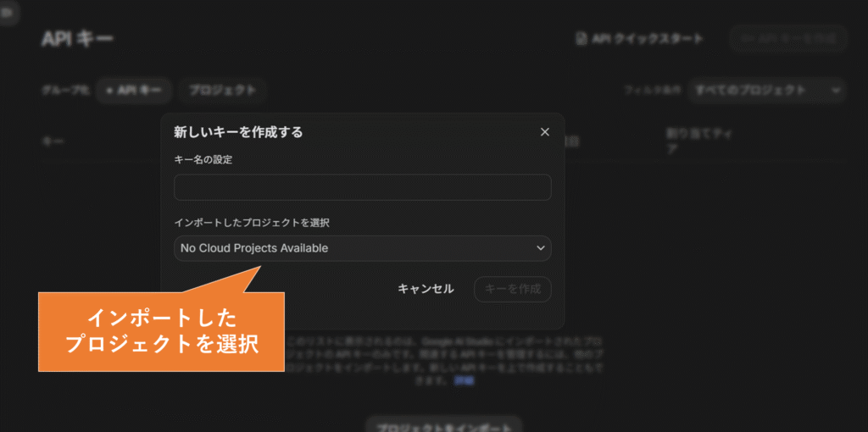Image resolution: width=868 pixels, height=432 pixels.
Task: Click the キャンセル button
Action: click(x=426, y=289)
